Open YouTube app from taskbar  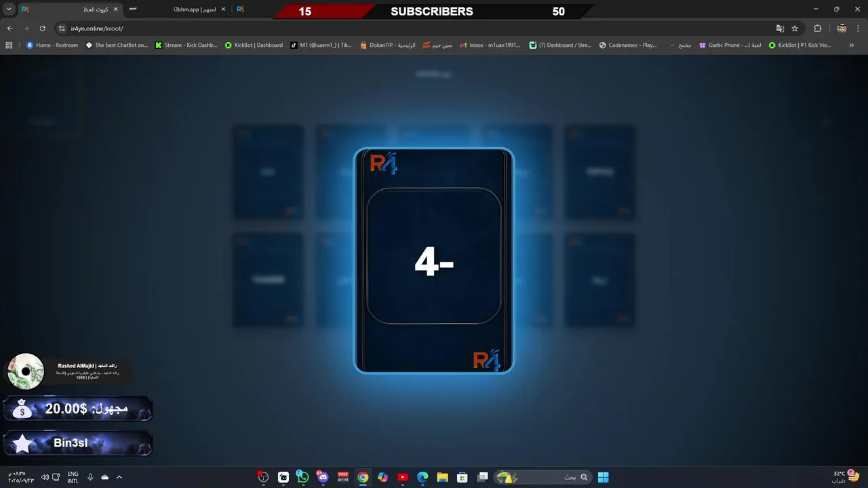tap(403, 477)
